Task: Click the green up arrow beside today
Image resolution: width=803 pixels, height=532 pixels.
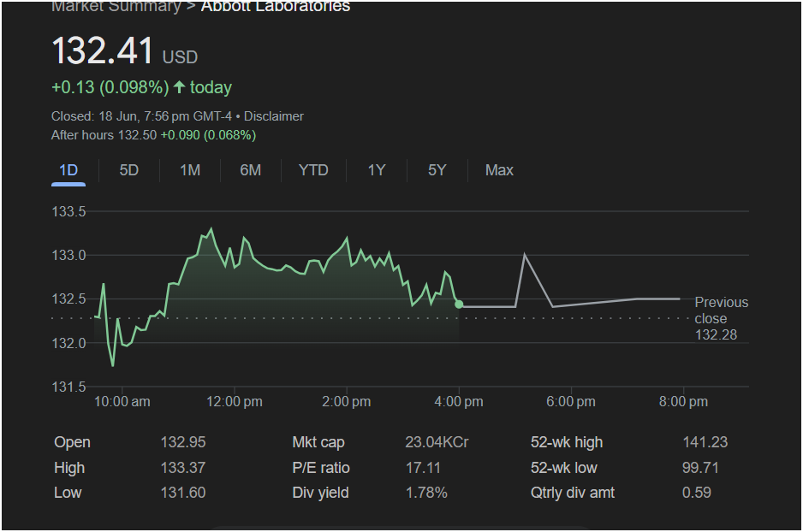Action: pos(179,87)
